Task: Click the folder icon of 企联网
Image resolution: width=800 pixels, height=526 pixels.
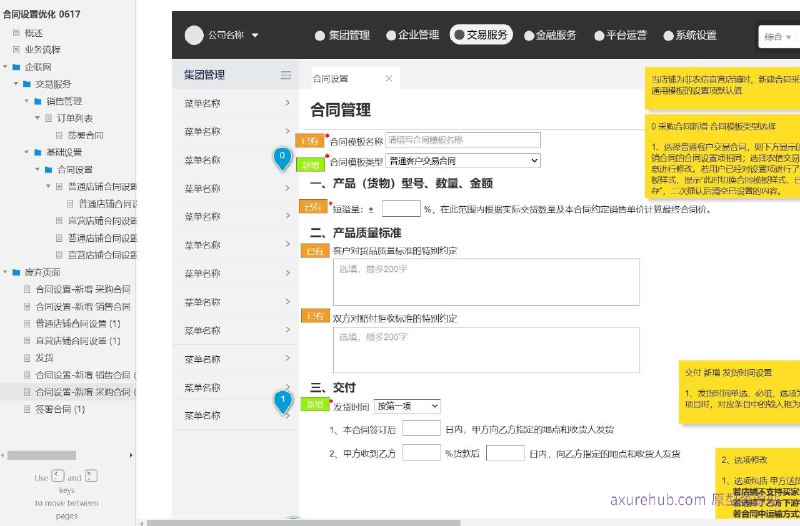Action: (x=16, y=67)
